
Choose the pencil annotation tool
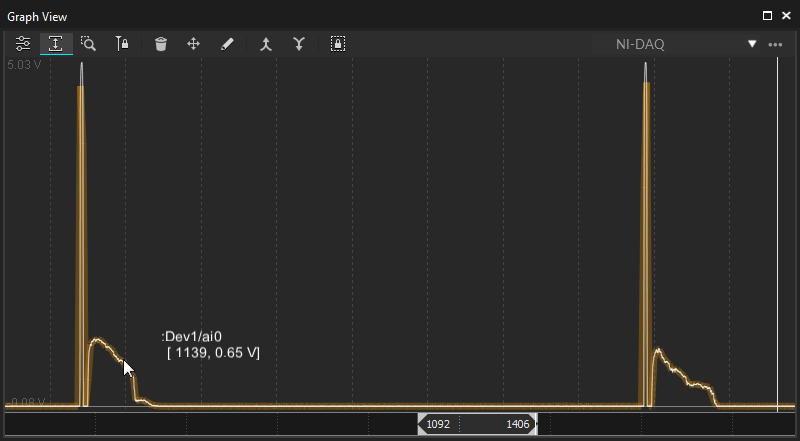pos(227,44)
